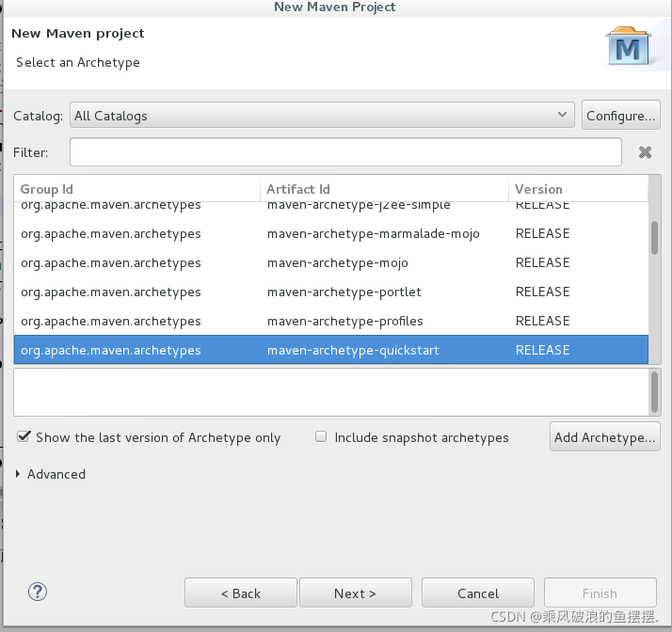The image size is (672, 632).
Task: Proceed with the Next > button
Action: [355, 593]
